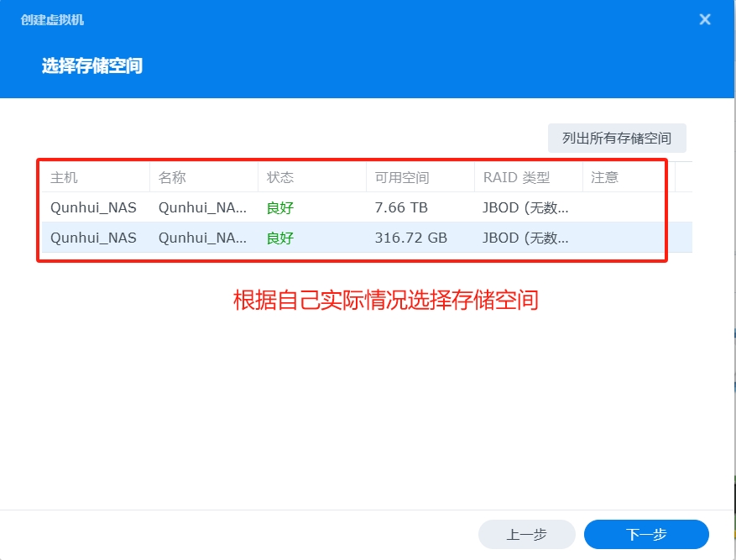Viewport: 736px width, 560px height.
Task: Sort by the 名称 column header
Action: coord(204,177)
